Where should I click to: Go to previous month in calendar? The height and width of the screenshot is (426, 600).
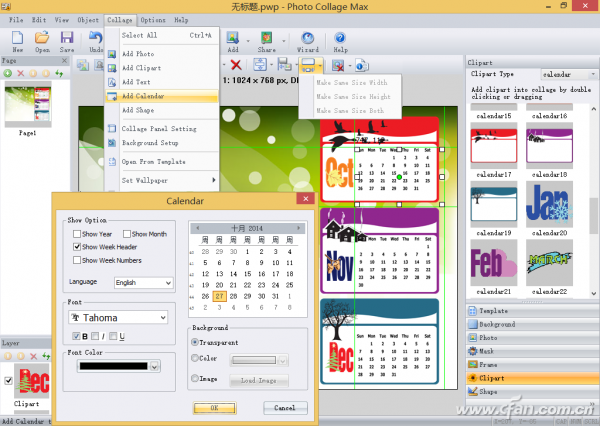[x=197, y=228]
